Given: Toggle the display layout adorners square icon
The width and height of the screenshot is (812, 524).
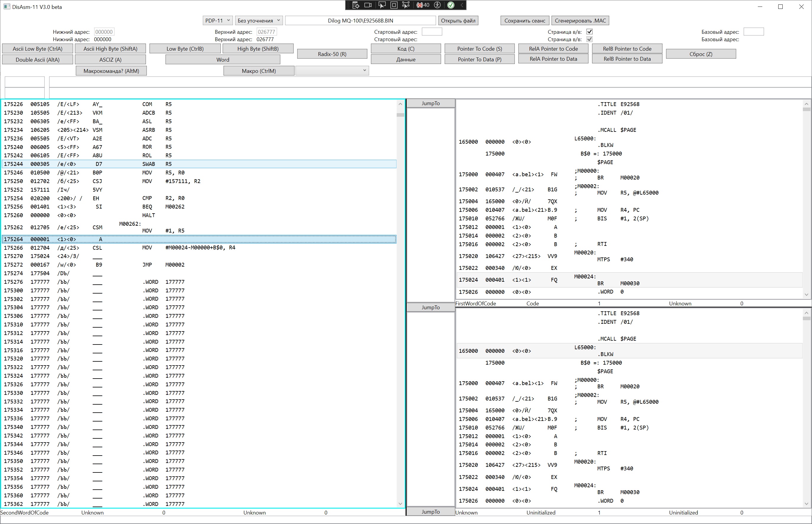Looking at the screenshot, I should click(394, 5).
